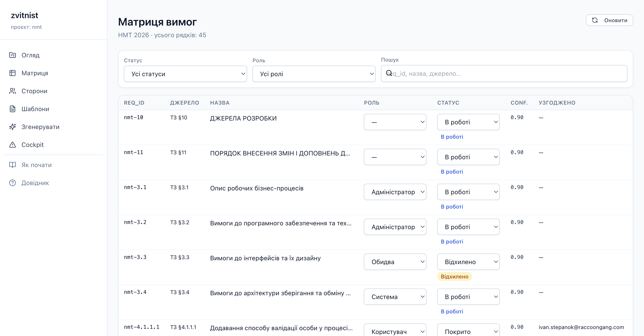Click the refresh icon in Оновити
Image resolution: width=644 pixels, height=336 pixels.
pyautogui.click(x=595, y=20)
